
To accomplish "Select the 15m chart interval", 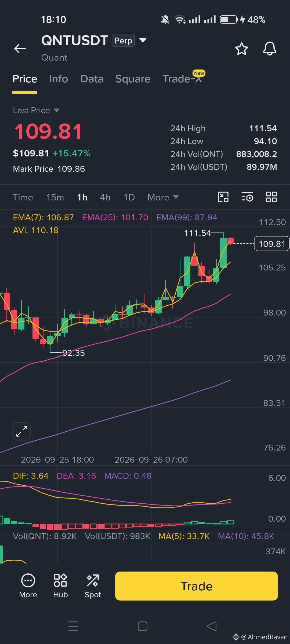I will pos(55,197).
